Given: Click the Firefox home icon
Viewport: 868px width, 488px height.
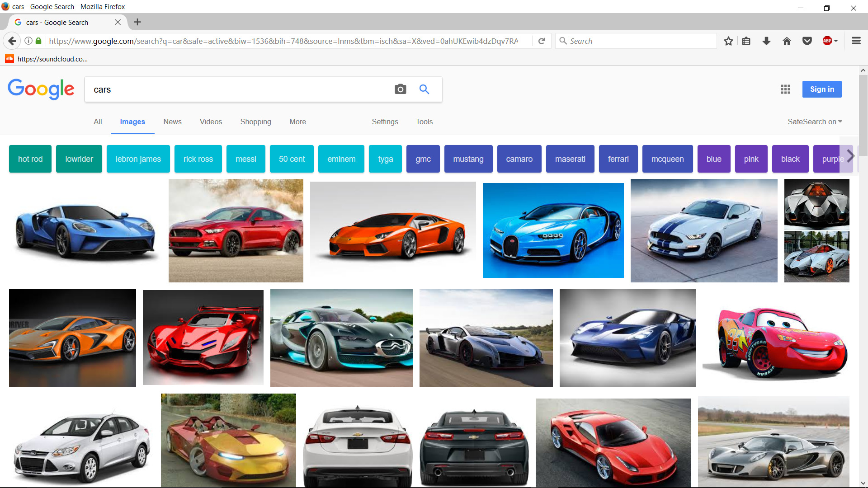Looking at the screenshot, I should 787,41.
